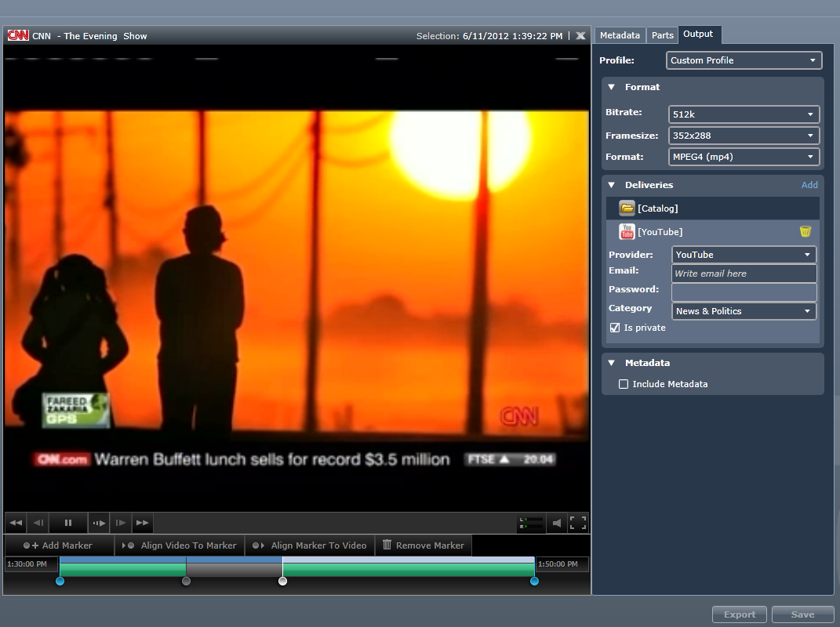Viewport: 840px width, 627px height.
Task: Mute audio with the speaker icon
Action: [557, 523]
